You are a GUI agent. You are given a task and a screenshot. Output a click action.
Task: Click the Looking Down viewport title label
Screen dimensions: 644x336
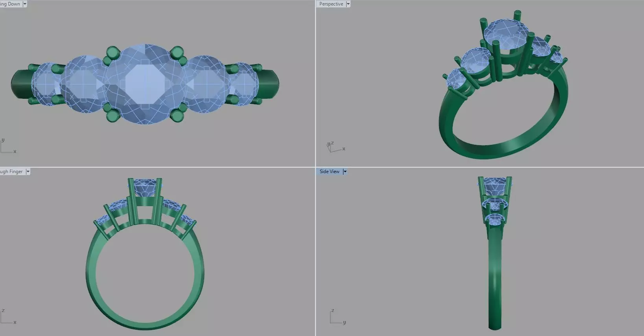(10, 4)
